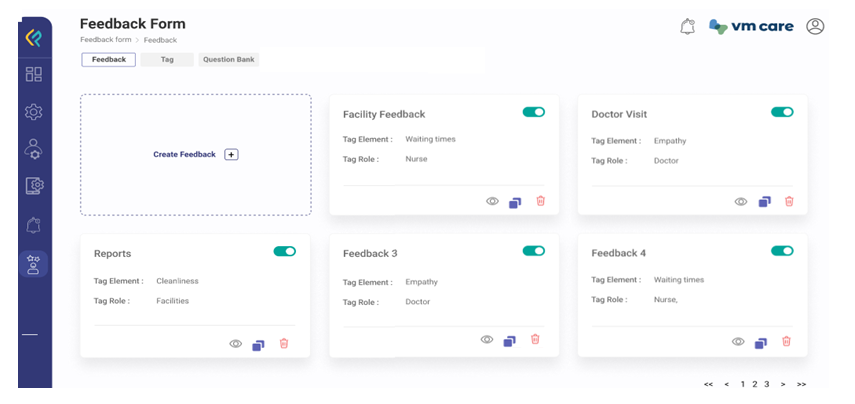Click the Feedback form breadcrumb link

pyautogui.click(x=105, y=40)
